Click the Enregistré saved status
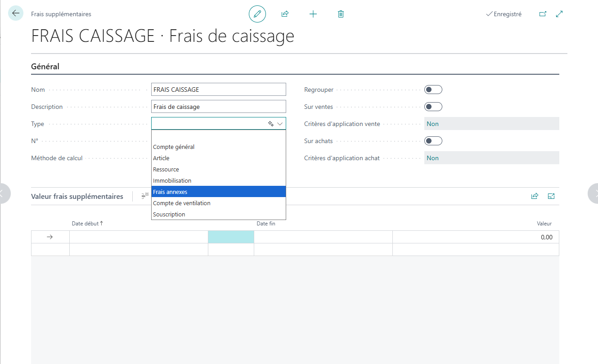The image size is (598, 364). click(x=504, y=14)
